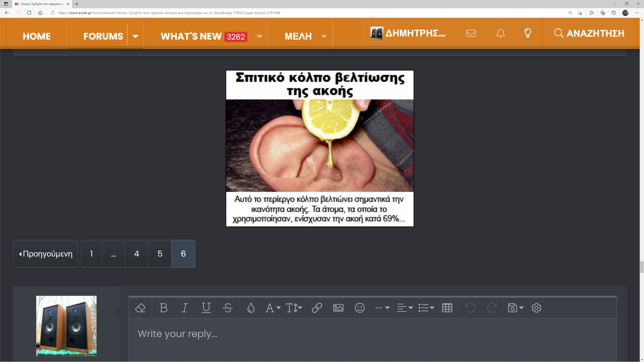This screenshot has width=644, height=362.
Task: Open text alignment dropdown
Action: (x=405, y=308)
